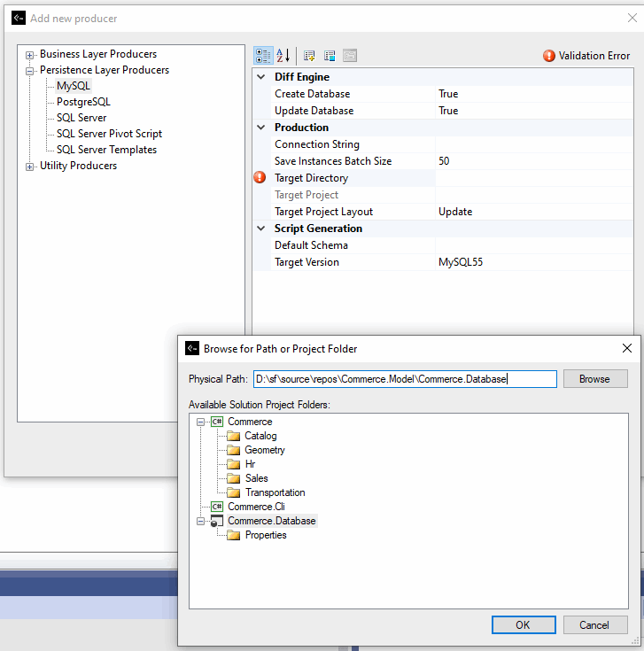Select SQL Server Templates producer

[106, 150]
